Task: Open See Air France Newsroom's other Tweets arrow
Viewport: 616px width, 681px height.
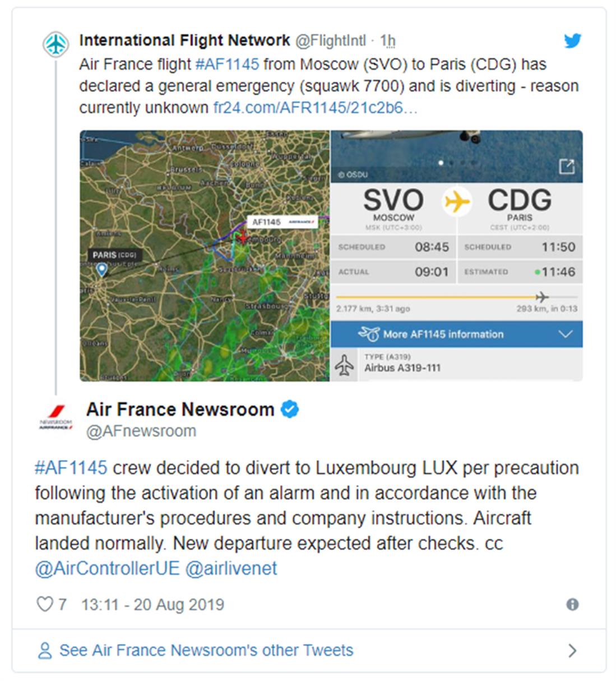Action: (x=572, y=651)
